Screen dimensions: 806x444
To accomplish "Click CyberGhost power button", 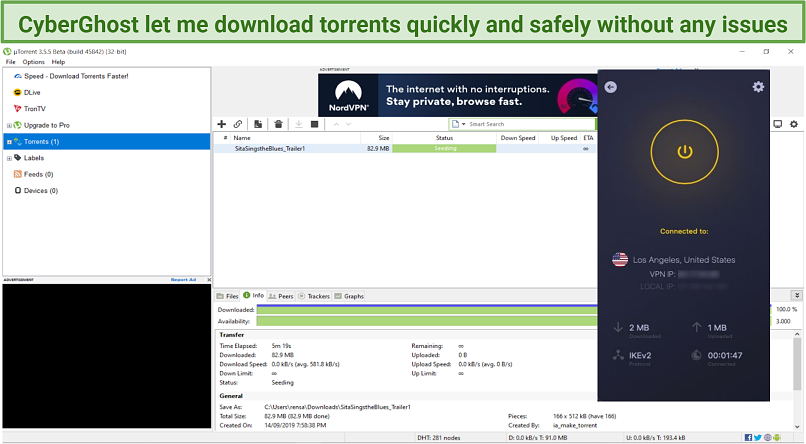I will [685, 152].
